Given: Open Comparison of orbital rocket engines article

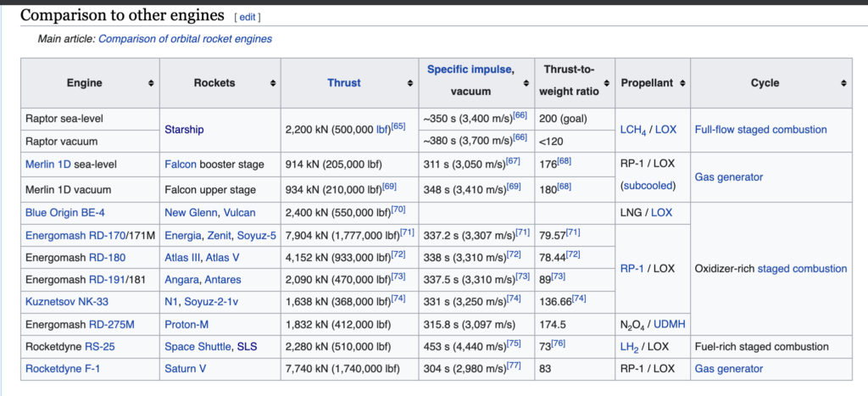Looking at the screenshot, I should point(185,39).
